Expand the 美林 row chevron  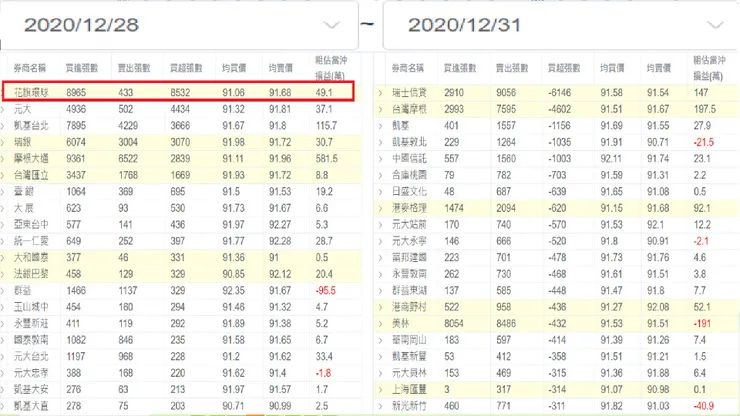380,324
